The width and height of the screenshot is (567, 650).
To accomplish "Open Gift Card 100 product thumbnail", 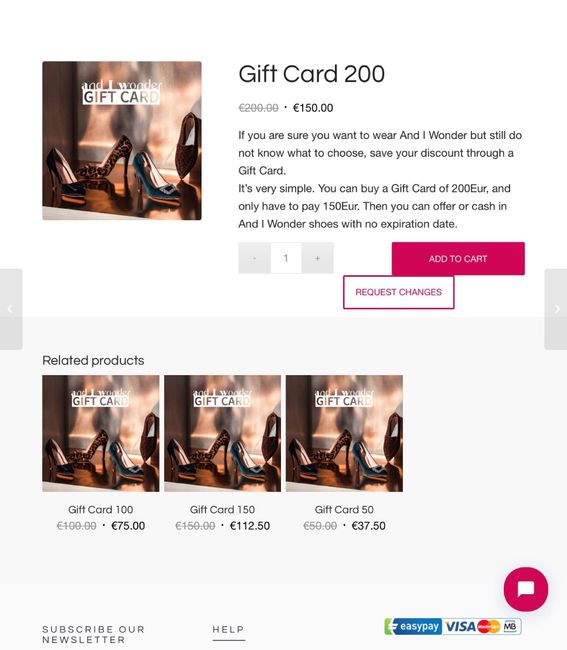I will point(101,433).
